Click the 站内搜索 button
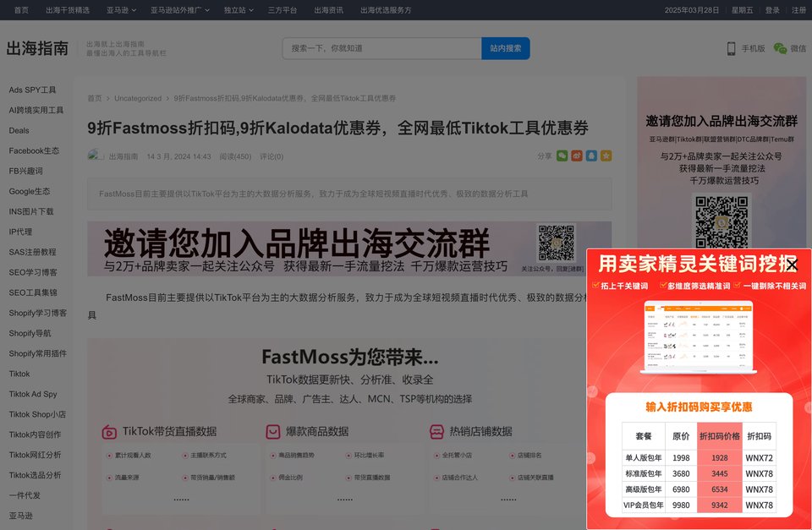812x530 pixels. click(506, 48)
